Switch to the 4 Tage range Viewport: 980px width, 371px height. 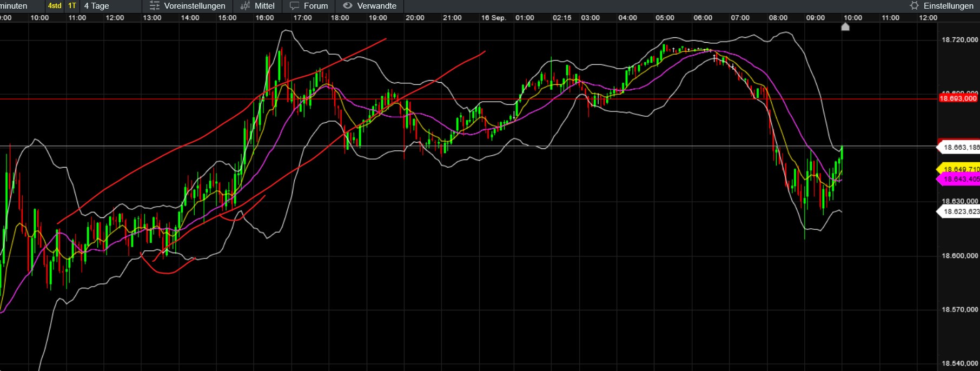[97, 6]
